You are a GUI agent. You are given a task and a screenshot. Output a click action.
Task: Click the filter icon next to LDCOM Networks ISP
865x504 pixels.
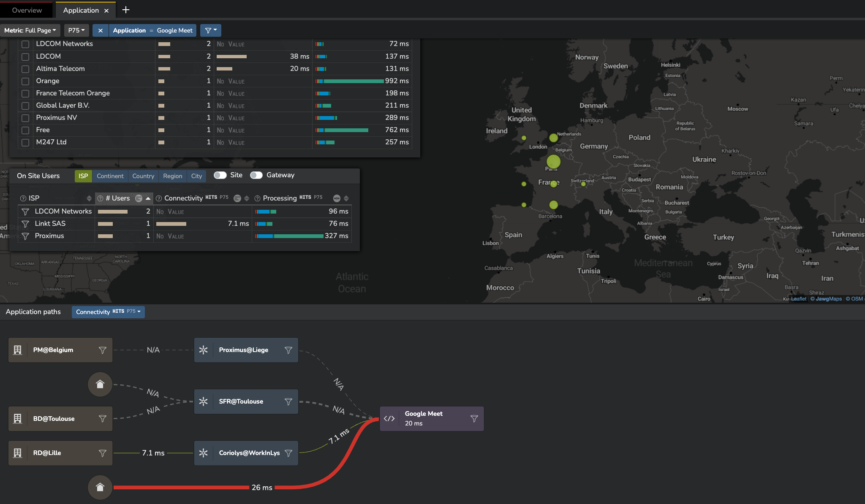pos(25,211)
